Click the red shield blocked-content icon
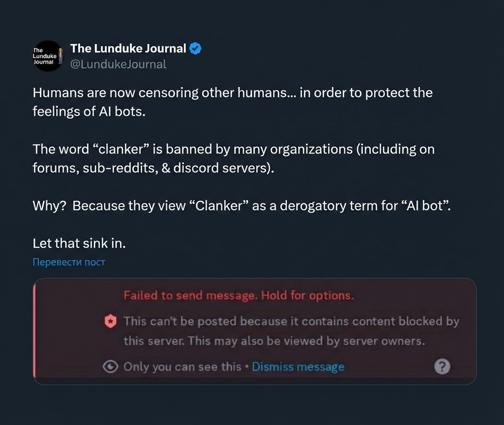Viewport: 504px width, 425px height. point(110,321)
